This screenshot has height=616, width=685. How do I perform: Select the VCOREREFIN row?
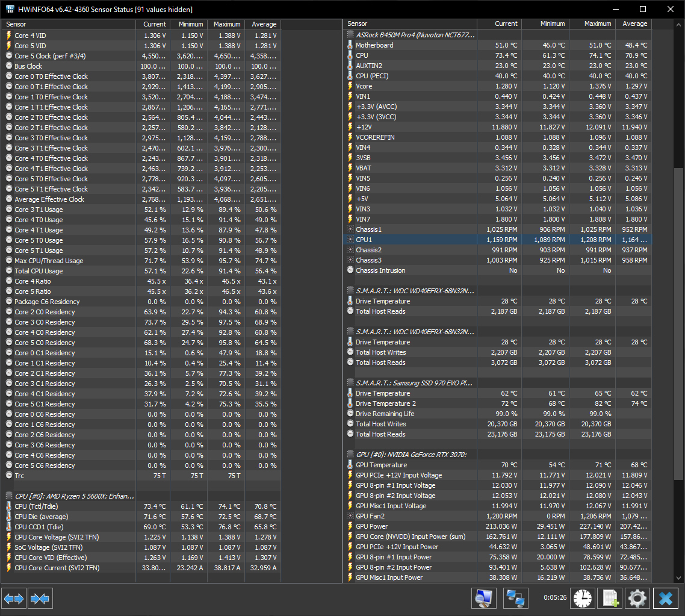(498, 137)
